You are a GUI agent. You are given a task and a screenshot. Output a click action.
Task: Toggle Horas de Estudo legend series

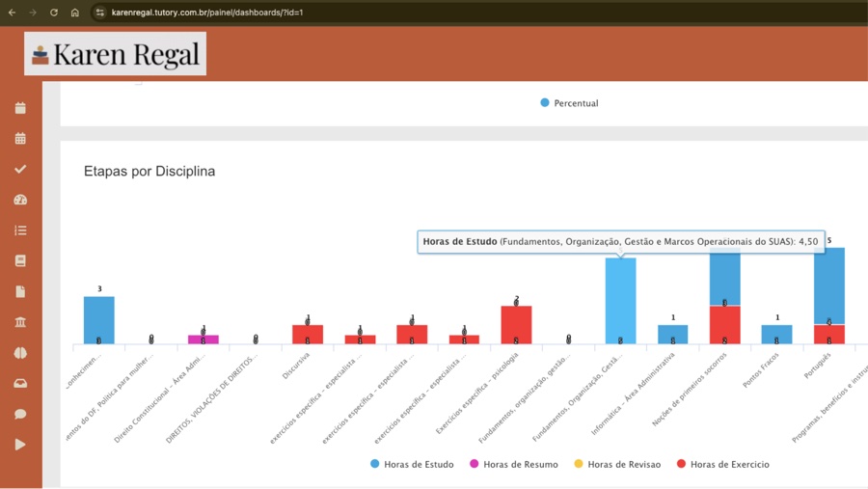tap(412, 464)
